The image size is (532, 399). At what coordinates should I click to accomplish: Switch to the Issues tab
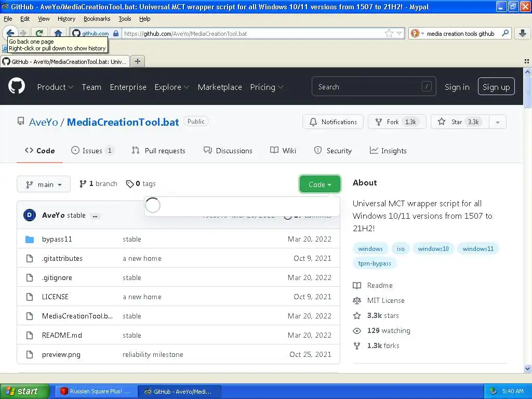click(x=92, y=151)
